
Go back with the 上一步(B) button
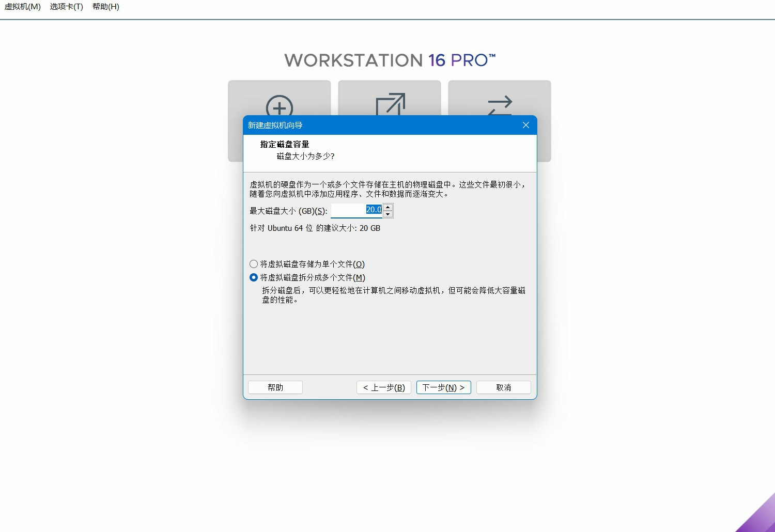tap(384, 387)
